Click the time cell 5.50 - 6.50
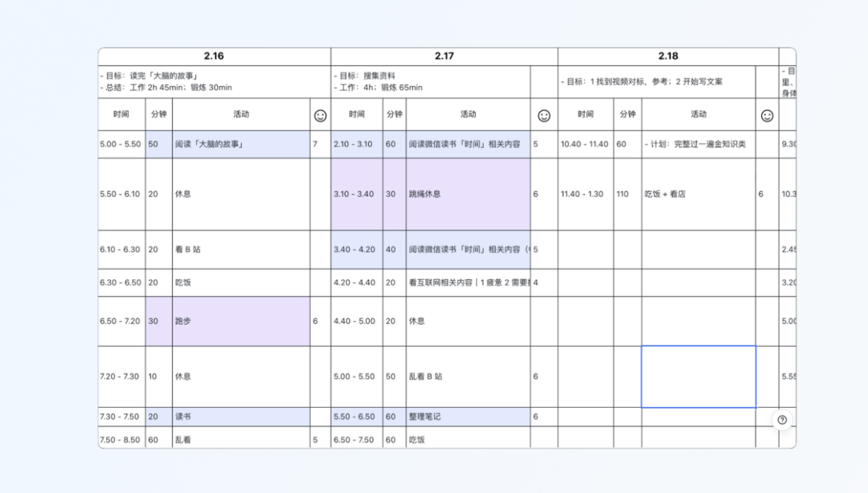Screen dimensions: 868x493 tap(357, 417)
